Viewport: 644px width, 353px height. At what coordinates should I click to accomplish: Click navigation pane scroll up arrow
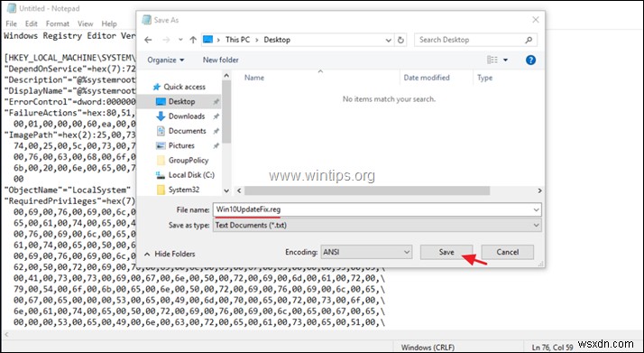(x=226, y=75)
